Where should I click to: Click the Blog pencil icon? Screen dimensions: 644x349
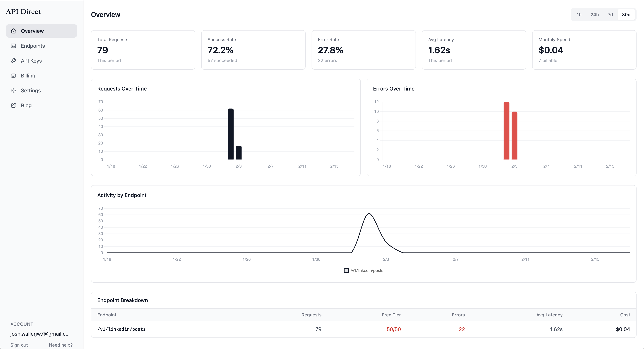tap(13, 105)
